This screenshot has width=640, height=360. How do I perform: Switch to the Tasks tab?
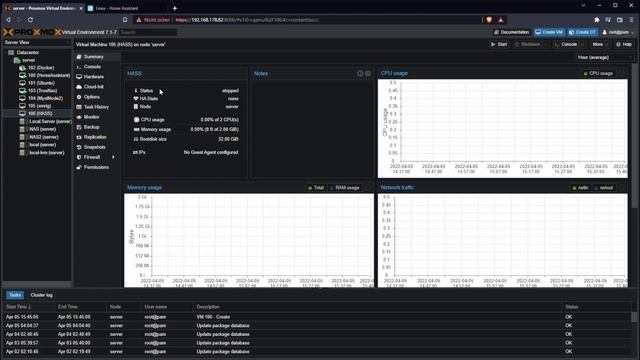[15, 295]
